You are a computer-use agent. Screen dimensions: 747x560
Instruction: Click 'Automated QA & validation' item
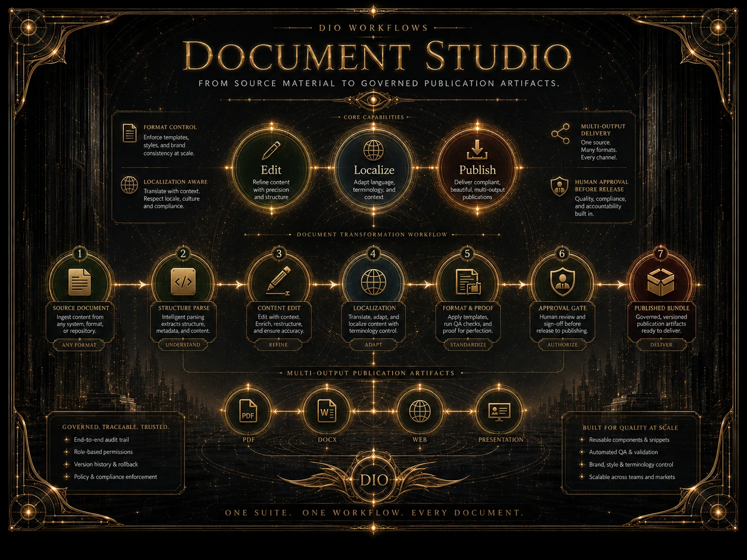coord(623,452)
